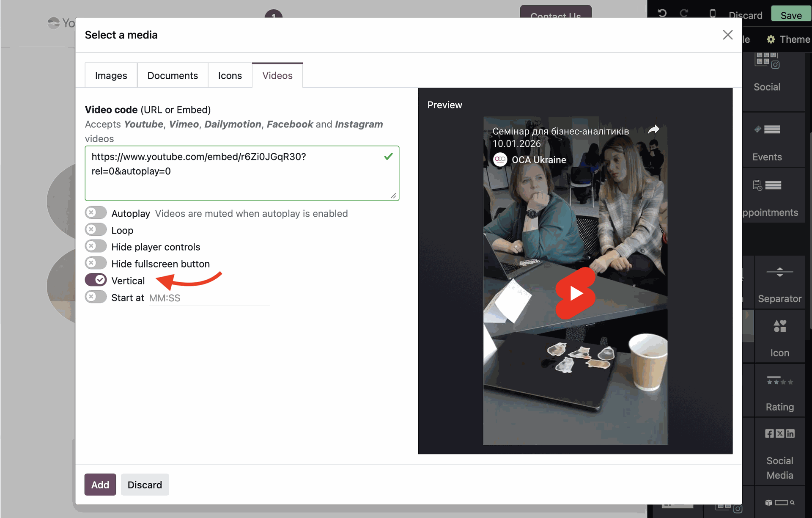The image size is (812, 518).
Task: Click Discard button in dialog footer
Action: pos(145,485)
